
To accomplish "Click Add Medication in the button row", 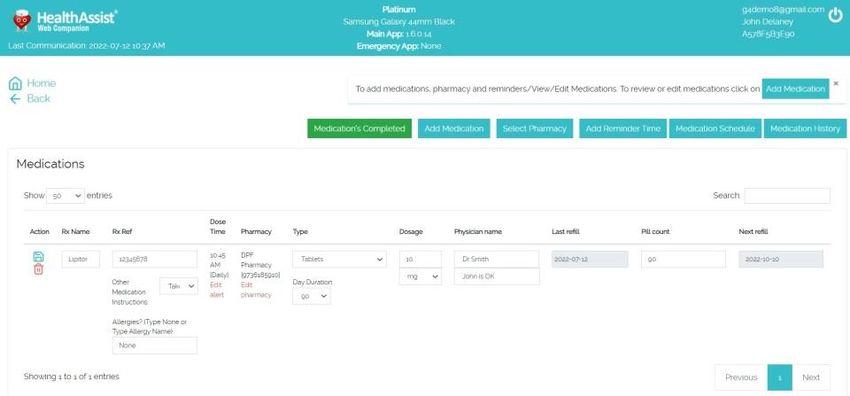I will point(454,128).
